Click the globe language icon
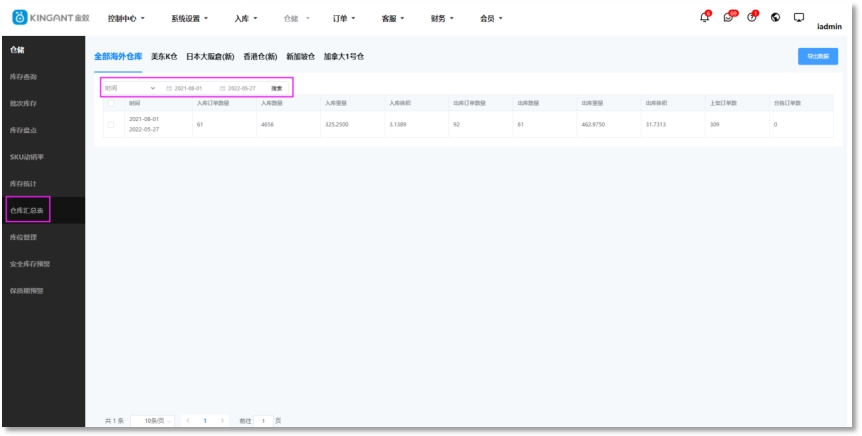 tap(775, 18)
